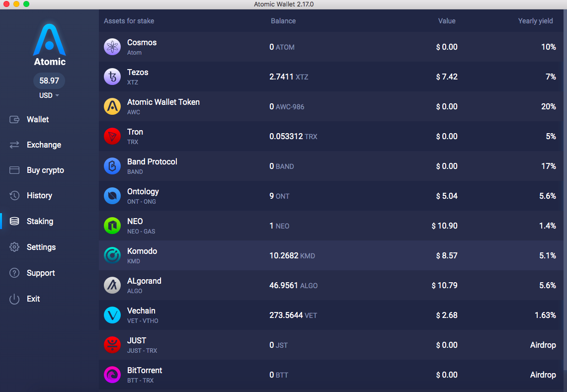Open Buy crypto page
Image resolution: width=567 pixels, height=392 pixels.
pyautogui.click(x=45, y=170)
